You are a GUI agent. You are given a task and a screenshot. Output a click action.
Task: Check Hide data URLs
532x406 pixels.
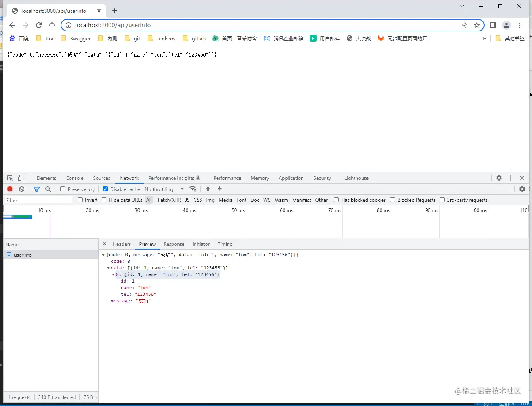(104, 200)
